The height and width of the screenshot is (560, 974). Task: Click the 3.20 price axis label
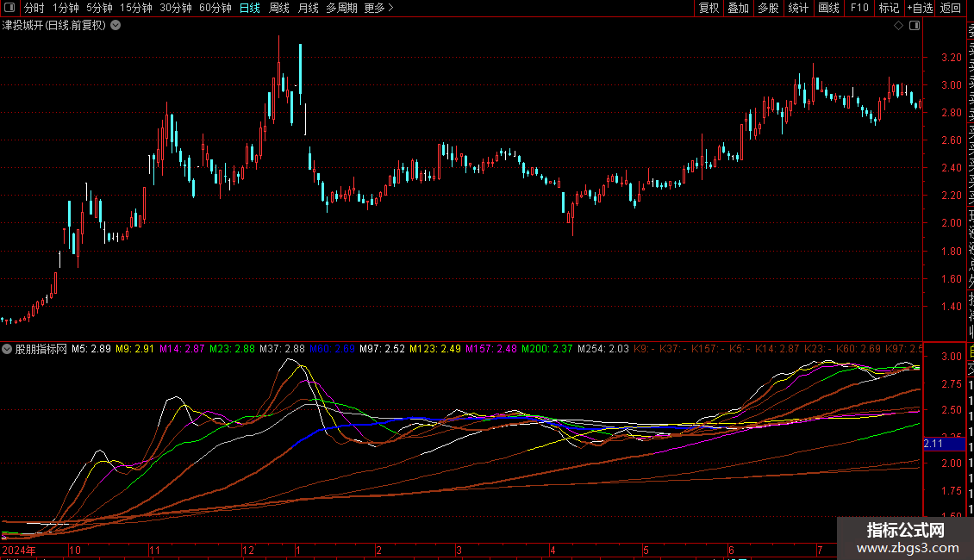tap(951, 57)
